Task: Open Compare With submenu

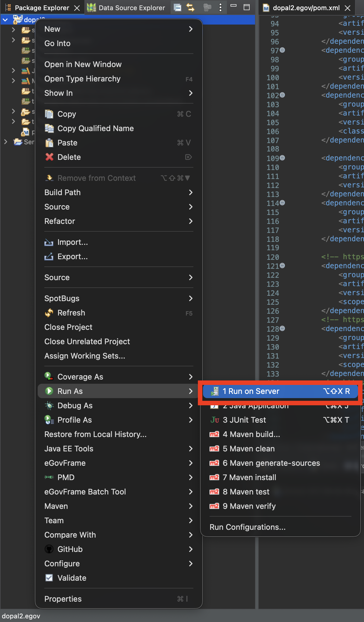Action: pyautogui.click(x=119, y=535)
